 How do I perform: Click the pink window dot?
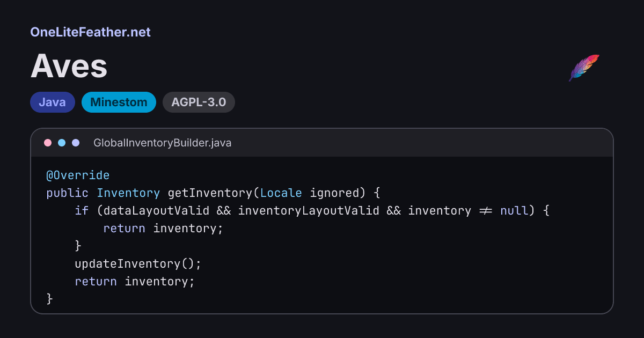48,143
